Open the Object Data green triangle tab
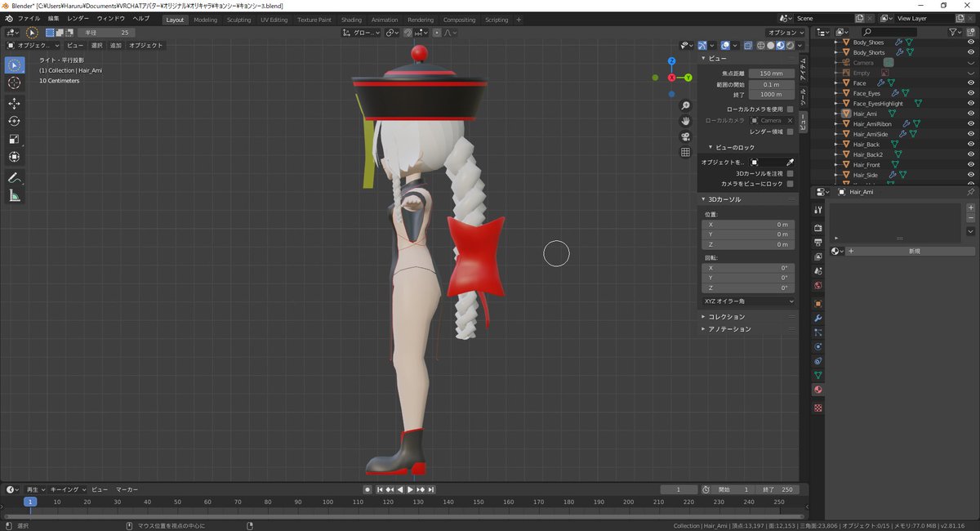Image resolution: width=980 pixels, height=531 pixels. [x=818, y=375]
